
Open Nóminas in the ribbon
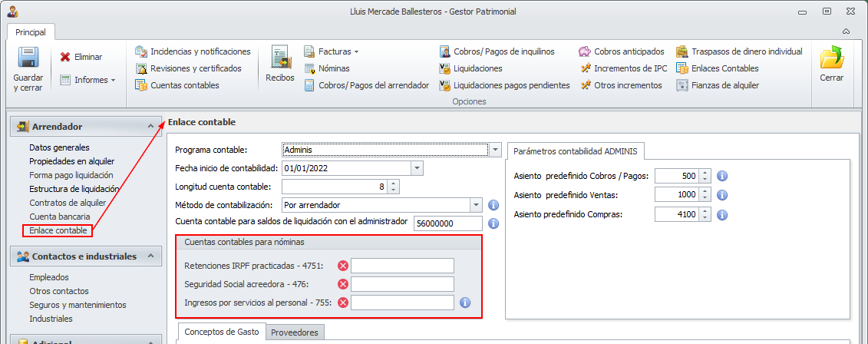click(327, 68)
